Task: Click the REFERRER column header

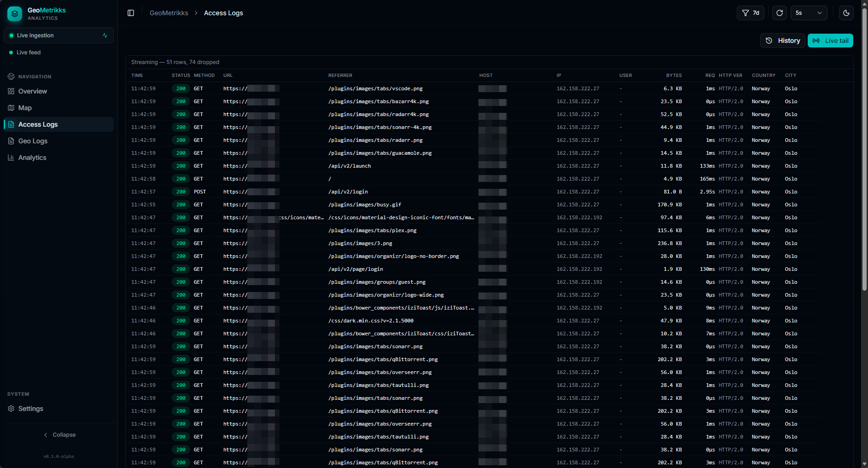Action: (340, 76)
